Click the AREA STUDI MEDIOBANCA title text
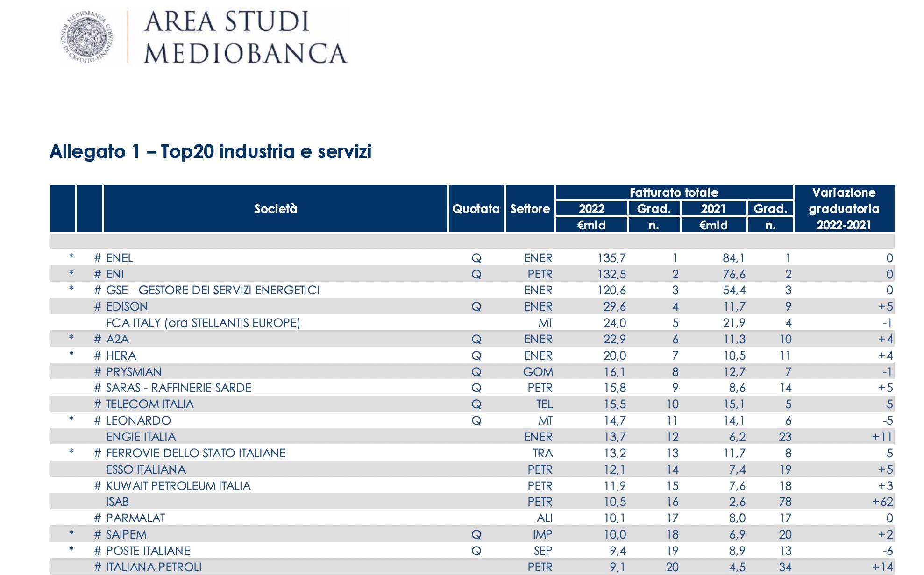 pos(245,37)
